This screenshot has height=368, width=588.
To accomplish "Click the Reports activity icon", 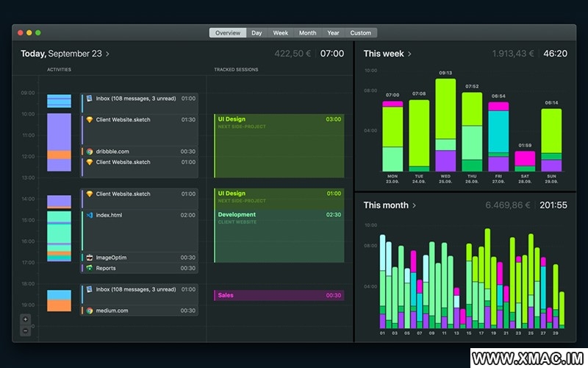I will (89, 269).
